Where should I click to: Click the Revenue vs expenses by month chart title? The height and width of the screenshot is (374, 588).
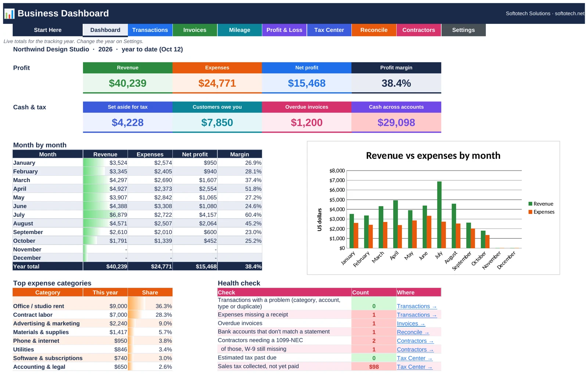click(433, 156)
